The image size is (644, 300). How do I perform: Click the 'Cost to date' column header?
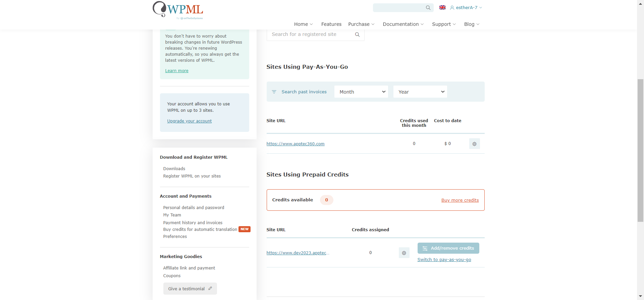447,121
